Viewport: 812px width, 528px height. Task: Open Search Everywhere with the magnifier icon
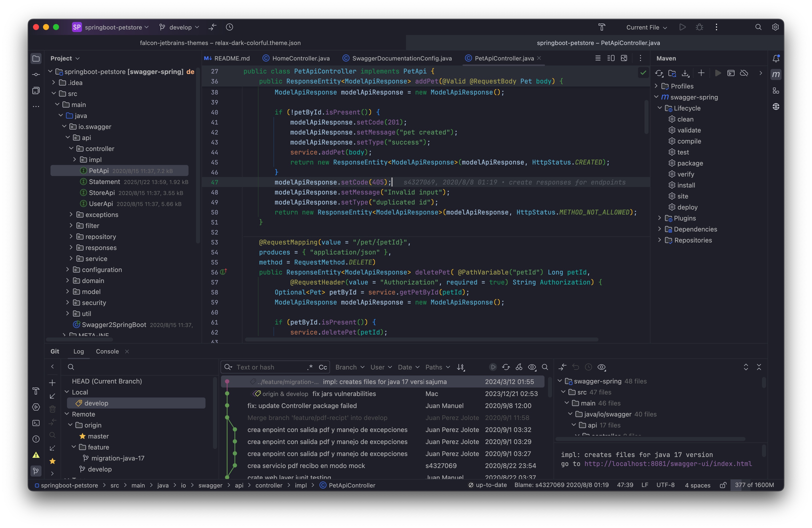click(758, 27)
